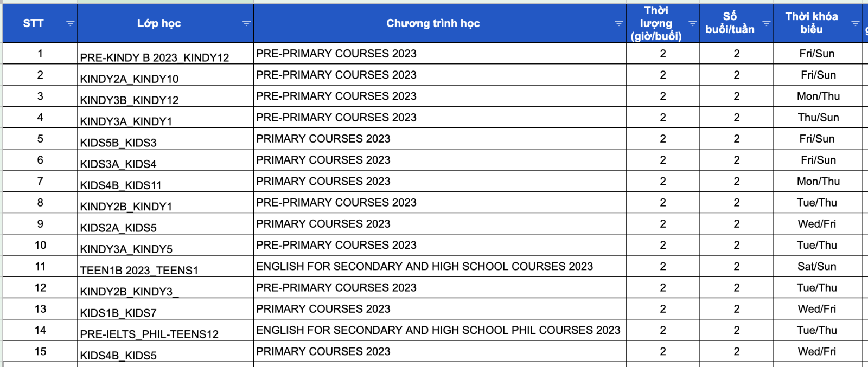The width and height of the screenshot is (868, 367).
Task: Select Mon/Thu schedule for KINDY3B_KINDY12
Action: click(818, 96)
